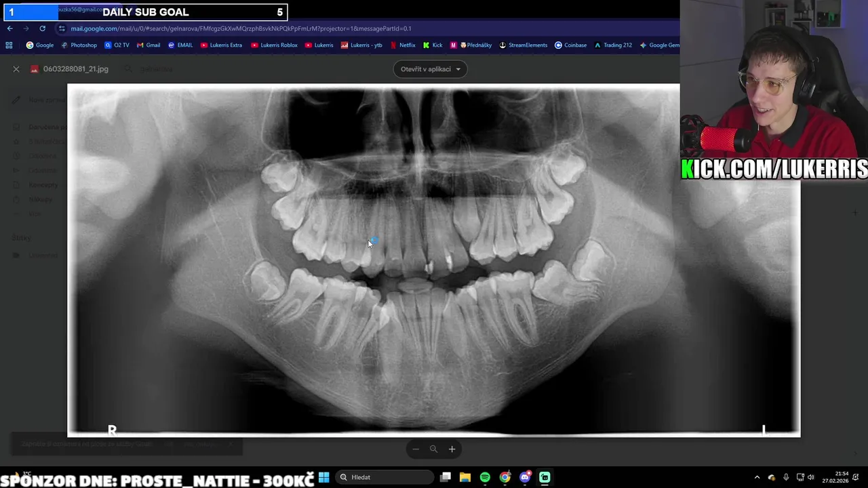Open the network tray icon
This screenshot has width=868, height=488.
pos(800,477)
